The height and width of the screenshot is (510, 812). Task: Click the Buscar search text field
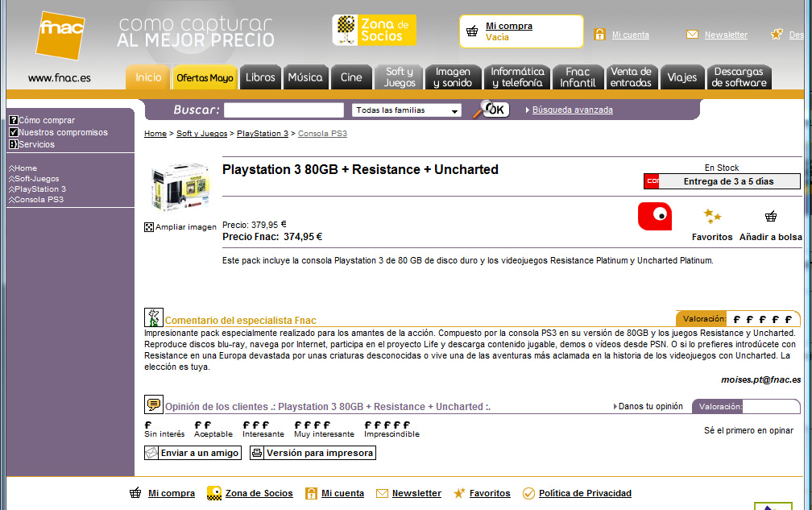coord(284,110)
